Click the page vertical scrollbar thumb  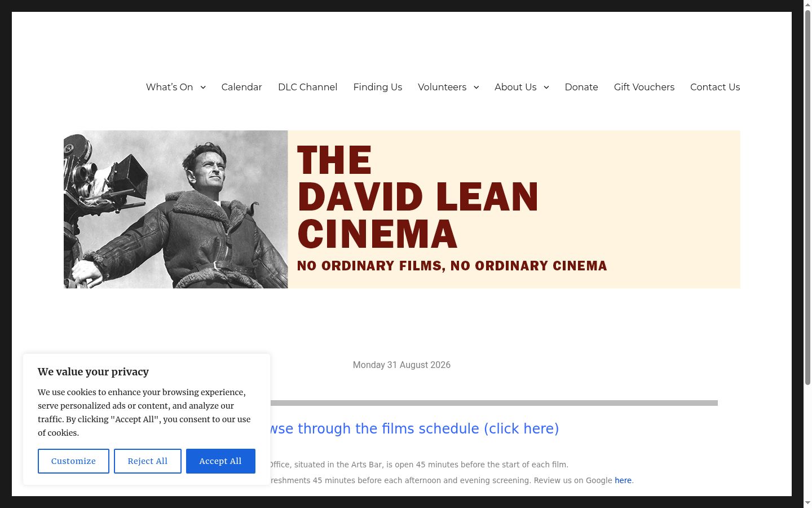point(807,198)
